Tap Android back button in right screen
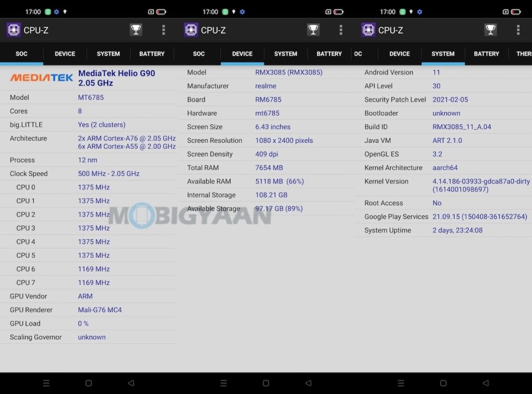The image size is (532, 394). [x=486, y=383]
